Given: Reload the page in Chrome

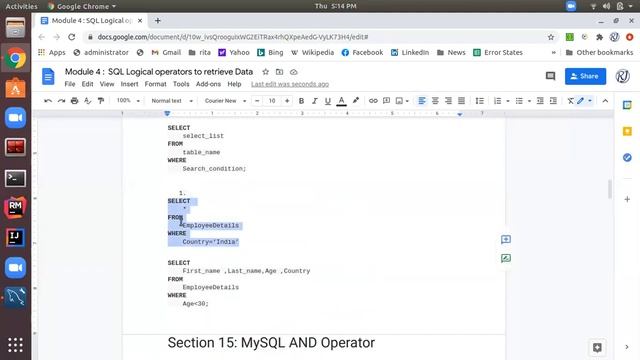Looking at the screenshot, I should [x=71, y=37].
